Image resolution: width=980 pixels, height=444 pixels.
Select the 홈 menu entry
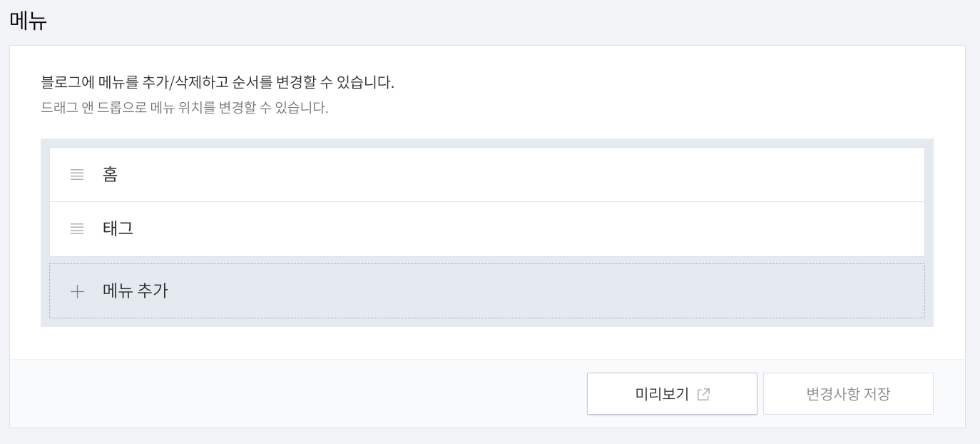click(x=487, y=174)
